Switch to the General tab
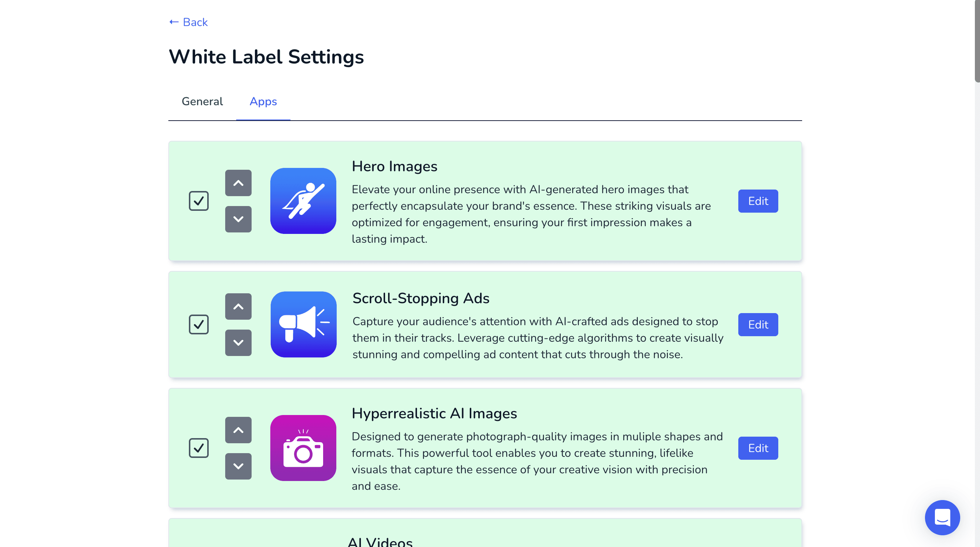The height and width of the screenshot is (547, 980). point(202,102)
